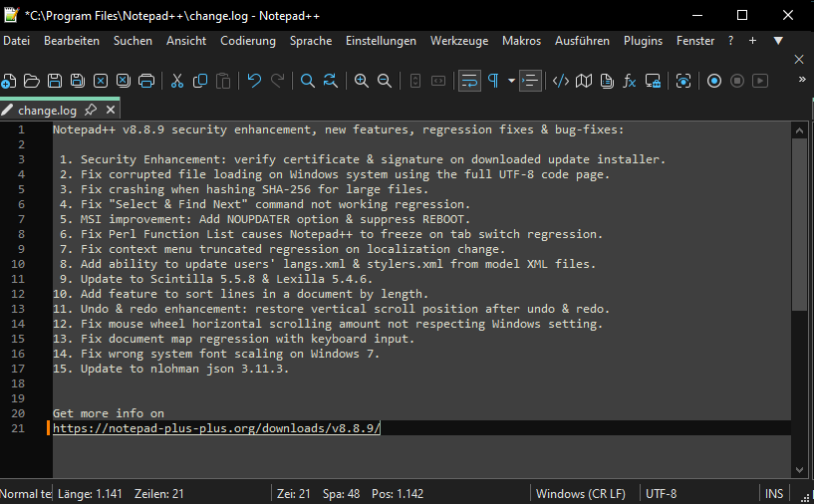The height and width of the screenshot is (504, 814).
Task: Click the vertical scrollbar thumb
Action: 799,224
